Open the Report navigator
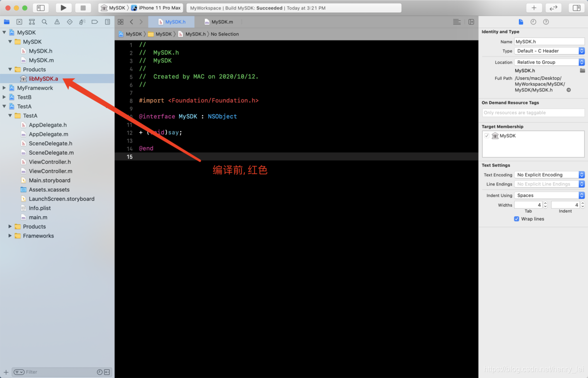 click(x=108, y=22)
